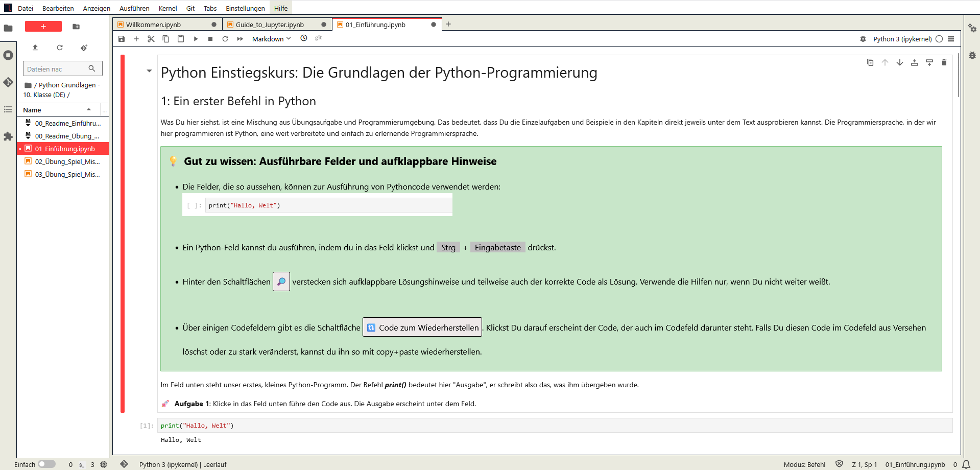The height and width of the screenshot is (470, 980).
Task: Click the bell notifications icon in status bar
Action: point(966,464)
